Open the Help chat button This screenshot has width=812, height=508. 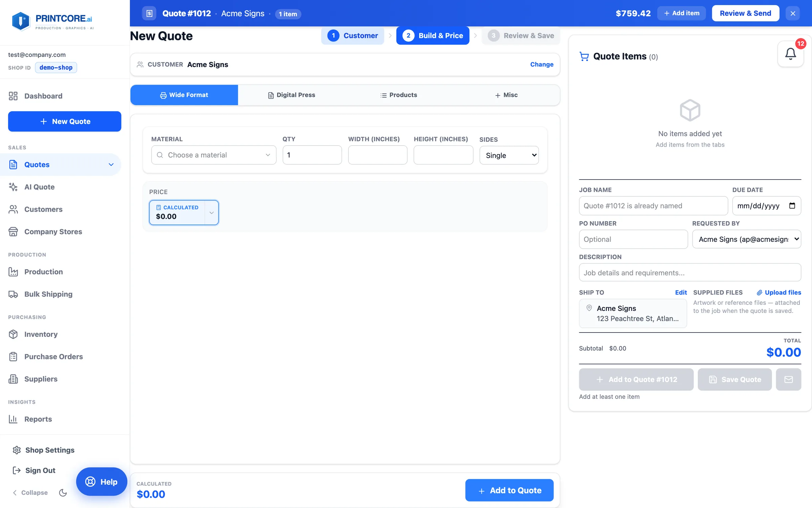[x=101, y=482]
